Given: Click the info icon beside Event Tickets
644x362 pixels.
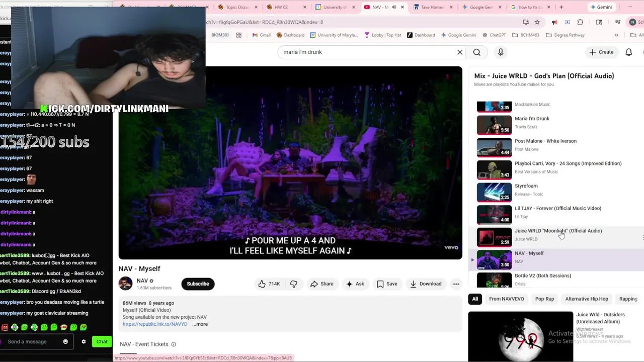Looking at the screenshot, I should 174,344.
